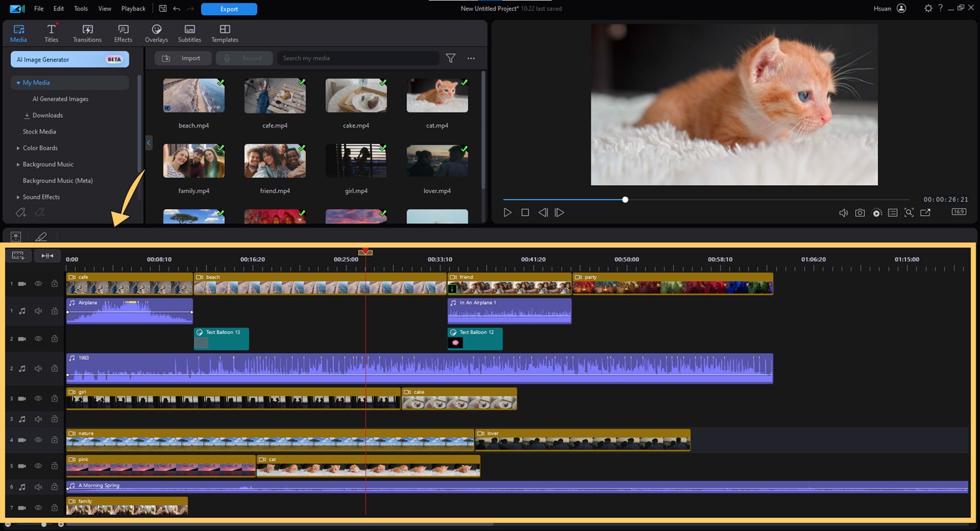980x531 pixels.
Task: Click the preview seek bar handle
Action: [x=625, y=199]
